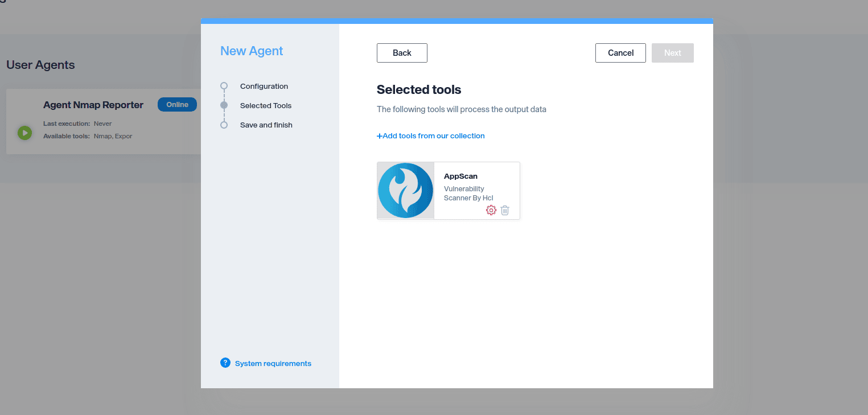Cancel the new agent wizard
Viewport: 868px width, 415px height.
click(620, 53)
